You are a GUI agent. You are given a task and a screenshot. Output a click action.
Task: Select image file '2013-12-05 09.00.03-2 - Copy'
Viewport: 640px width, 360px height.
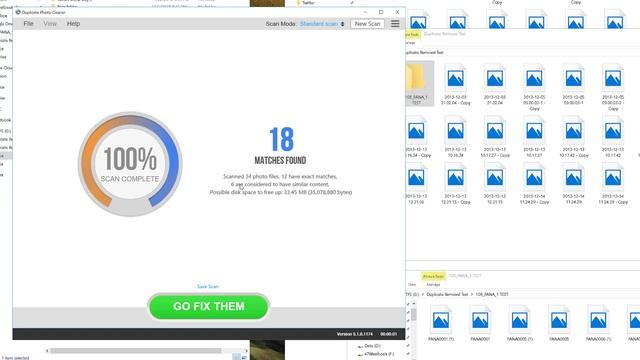[x=613, y=87]
